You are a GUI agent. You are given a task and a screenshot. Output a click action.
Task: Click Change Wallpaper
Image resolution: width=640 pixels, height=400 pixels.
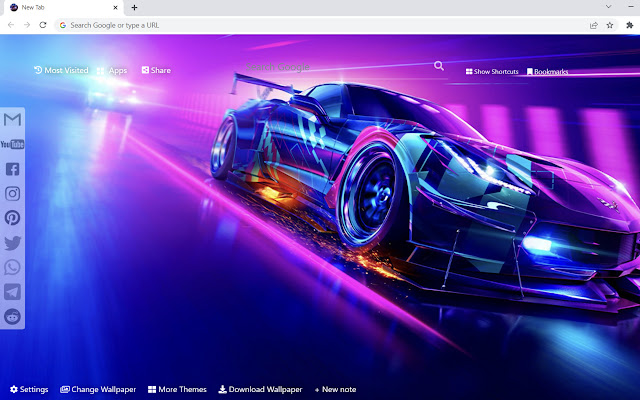click(x=98, y=389)
